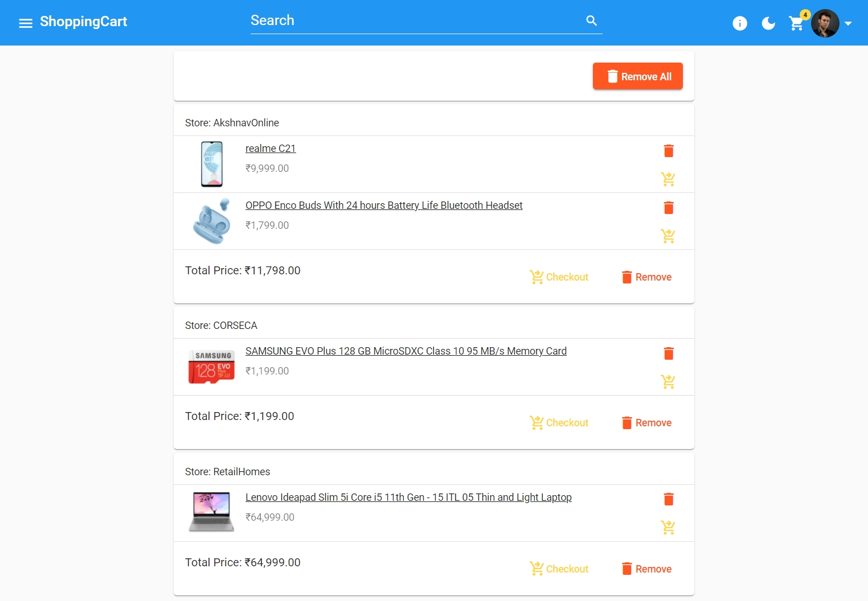
Task: Click the Lenovo laptop thumbnail image
Action: coord(212,512)
